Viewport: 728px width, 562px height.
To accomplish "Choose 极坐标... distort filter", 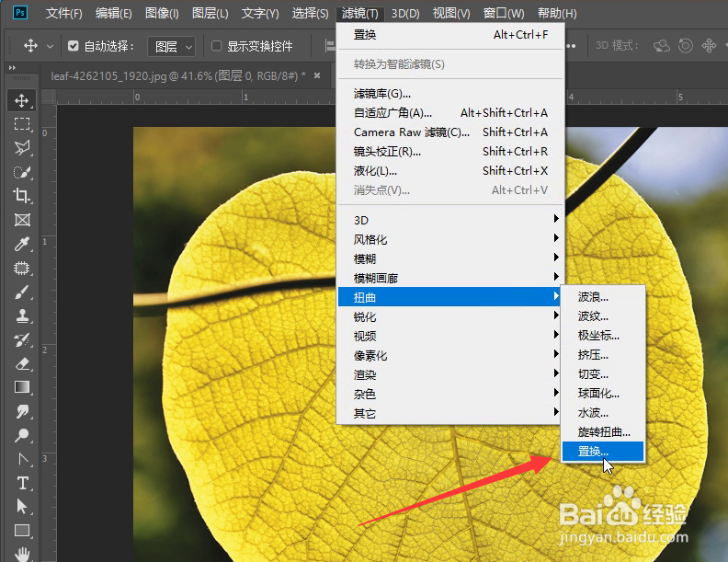I will click(603, 336).
